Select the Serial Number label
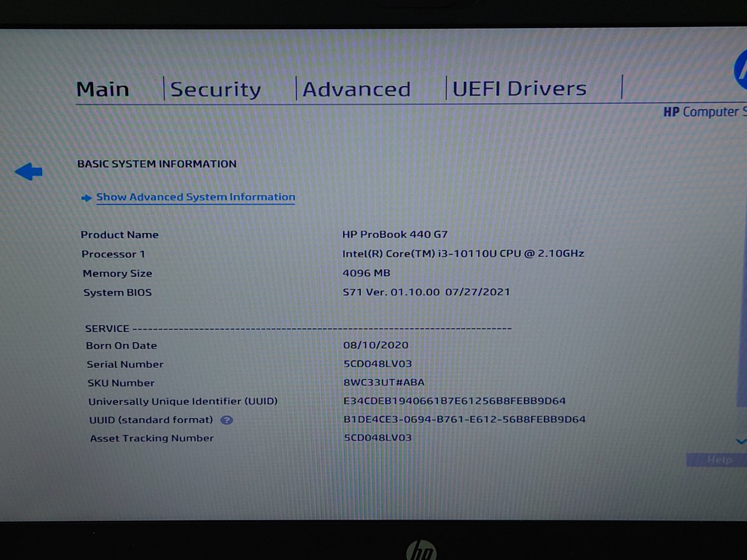Viewport: 747px width, 560px height. [x=125, y=364]
